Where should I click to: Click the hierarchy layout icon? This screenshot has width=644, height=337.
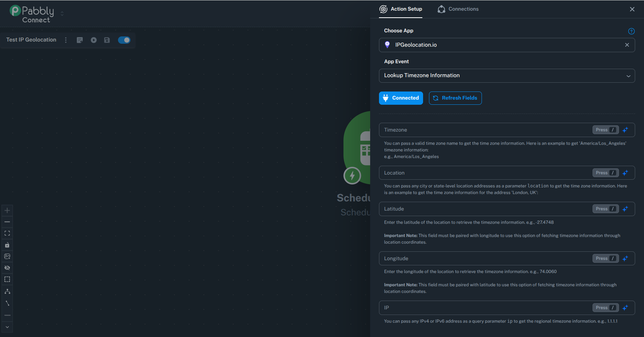[7, 291]
